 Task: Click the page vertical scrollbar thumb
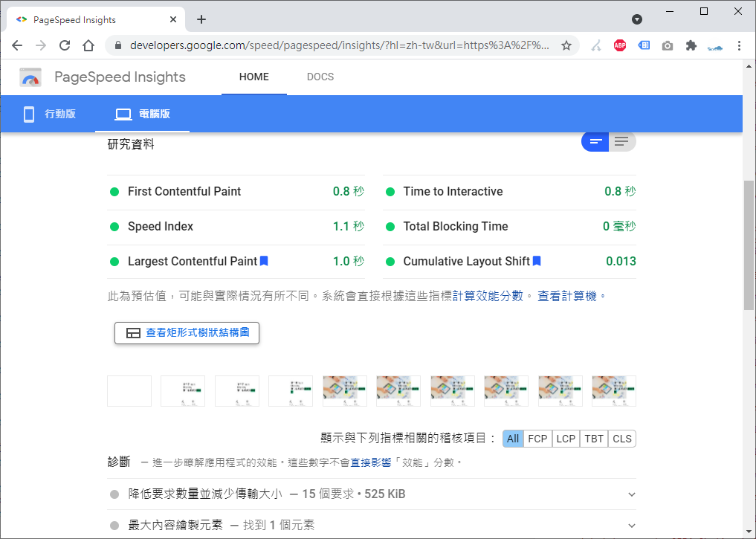[x=749, y=245]
